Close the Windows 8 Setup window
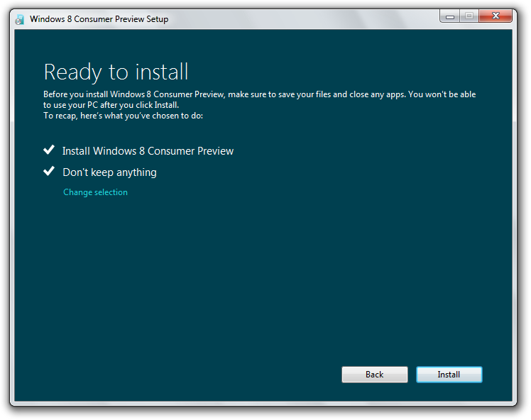Image resolution: width=531 pixels, height=420 pixels. (x=496, y=16)
